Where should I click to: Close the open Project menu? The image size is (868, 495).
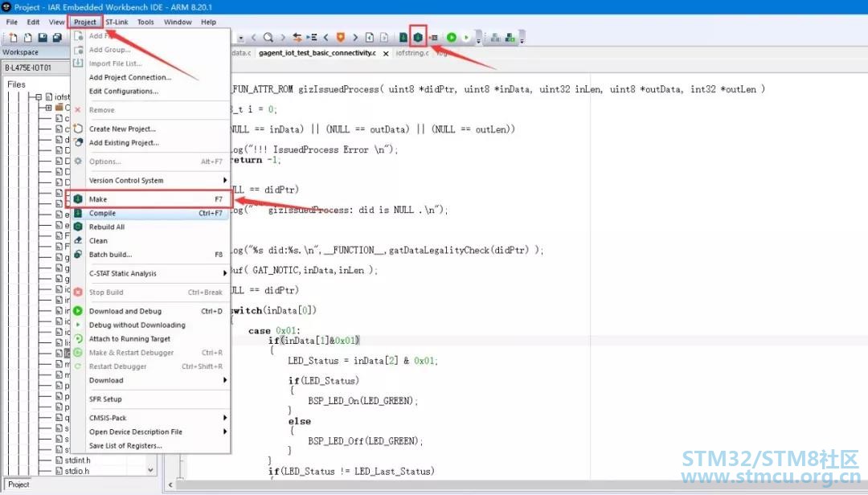85,22
